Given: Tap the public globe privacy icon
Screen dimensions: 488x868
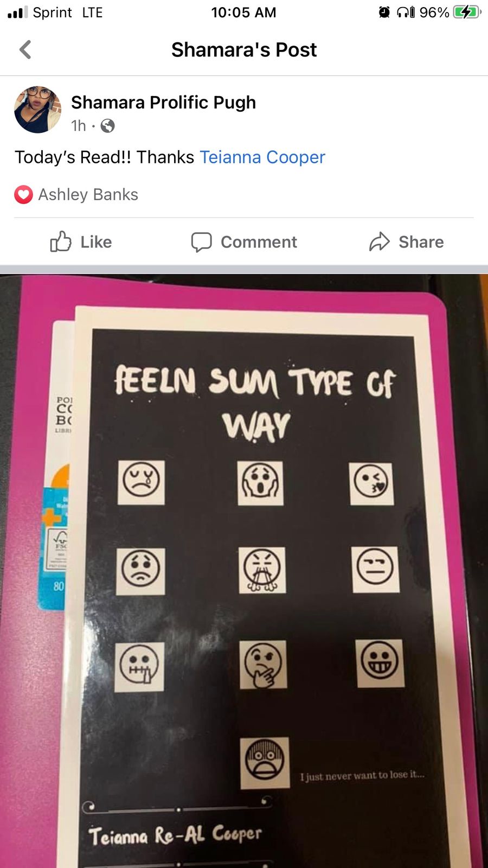Looking at the screenshot, I should tap(108, 126).
